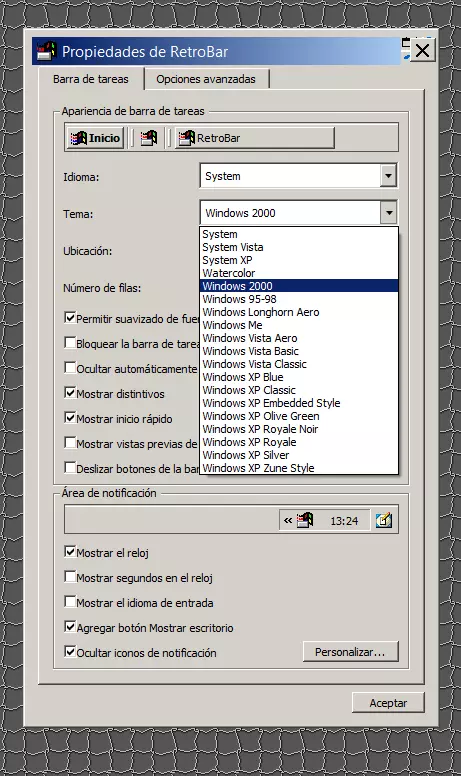Click the RetroBar task button in preview

(x=255, y=138)
